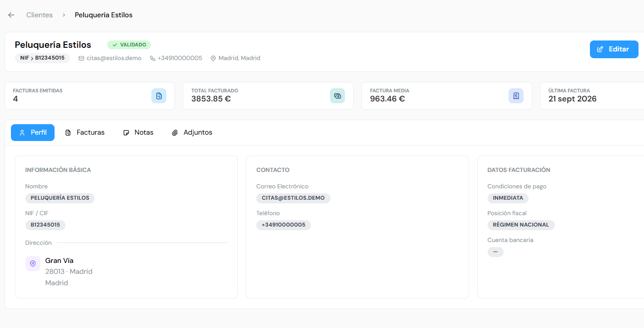644x328 pixels.
Task: Click the Factura Media euro icon
Action: [x=516, y=96]
